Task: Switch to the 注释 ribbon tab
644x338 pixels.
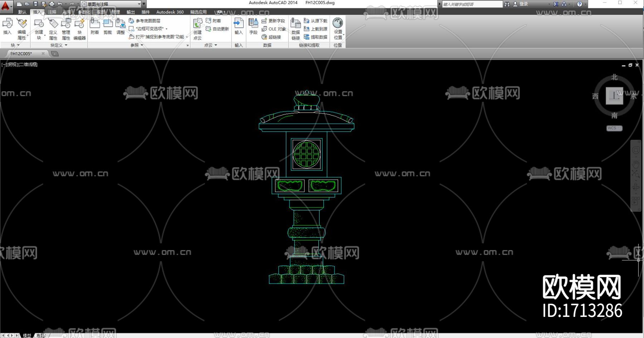Action: click(x=52, y=12)
